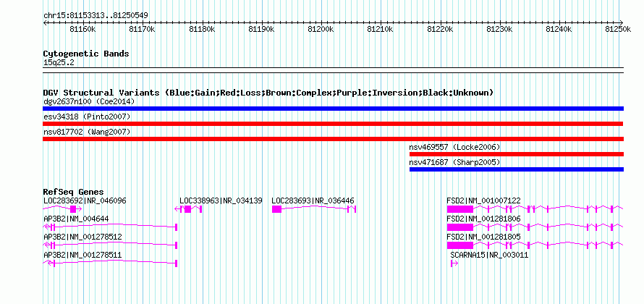Click the 81220k ruler position
The height and width of the screenshot is (304, 644).
click(440, 29)
